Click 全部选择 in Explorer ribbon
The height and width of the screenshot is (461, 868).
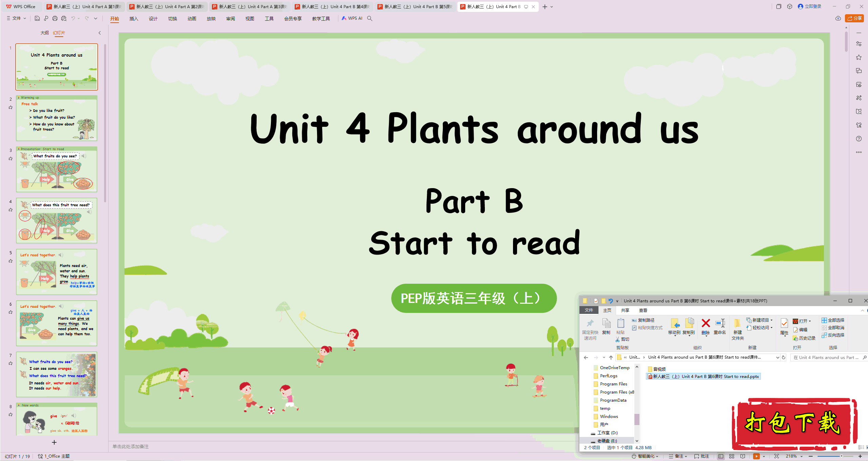point(833,320)
